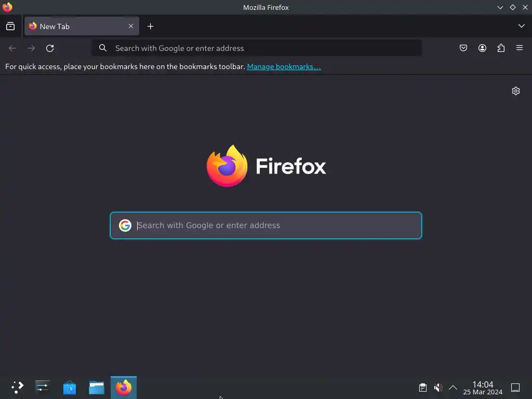532x399 pixels.
Task: Click the show desktop button
Action: (x=515, y=388)
